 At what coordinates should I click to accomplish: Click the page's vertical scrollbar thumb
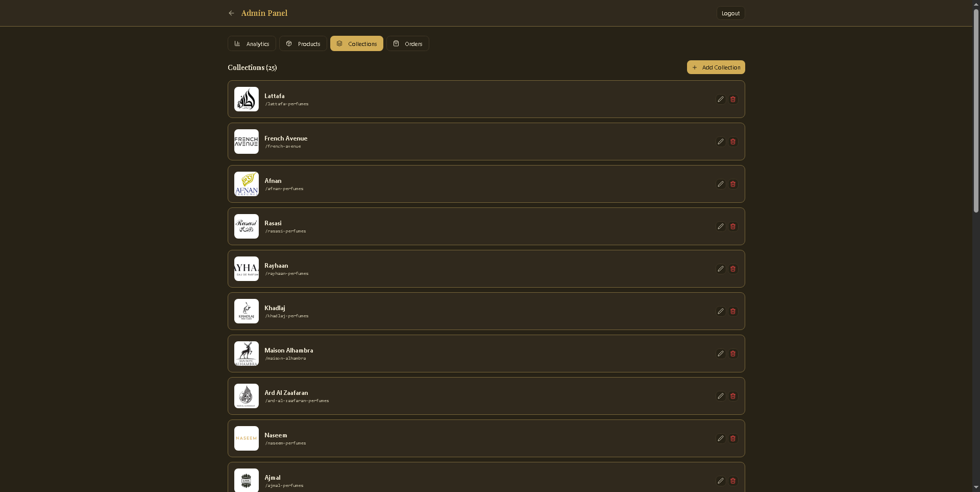point(976,110)
